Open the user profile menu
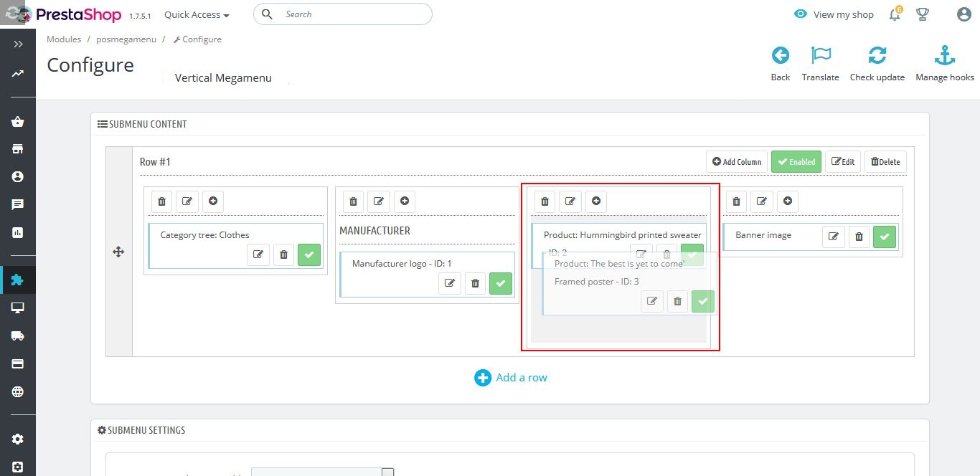This screenshot has height=476, width=980. coord(963,14)
